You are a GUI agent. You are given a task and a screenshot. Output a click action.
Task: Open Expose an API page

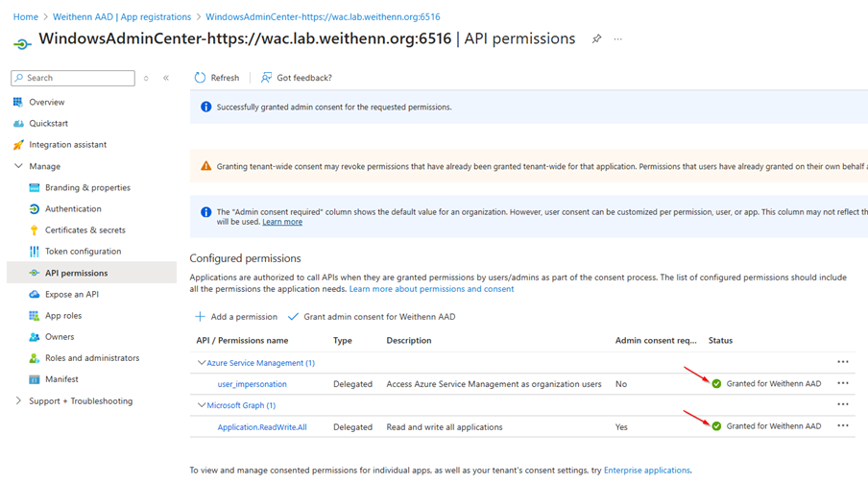(x=72, y=294)
